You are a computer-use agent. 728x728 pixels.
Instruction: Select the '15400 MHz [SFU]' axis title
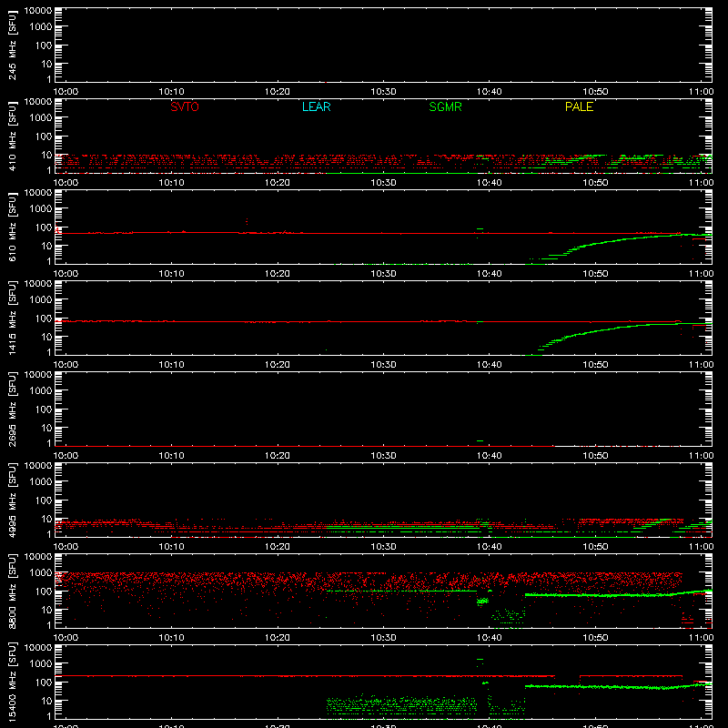[x=12, y=682]
